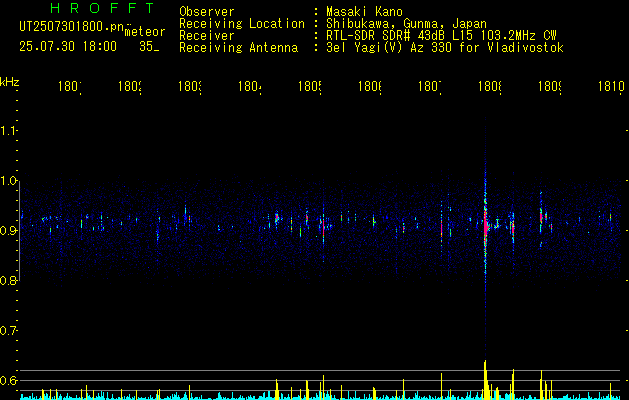Click the 1801 time axis marker
Screen dimensions: 629x400
tap(70, 86)
